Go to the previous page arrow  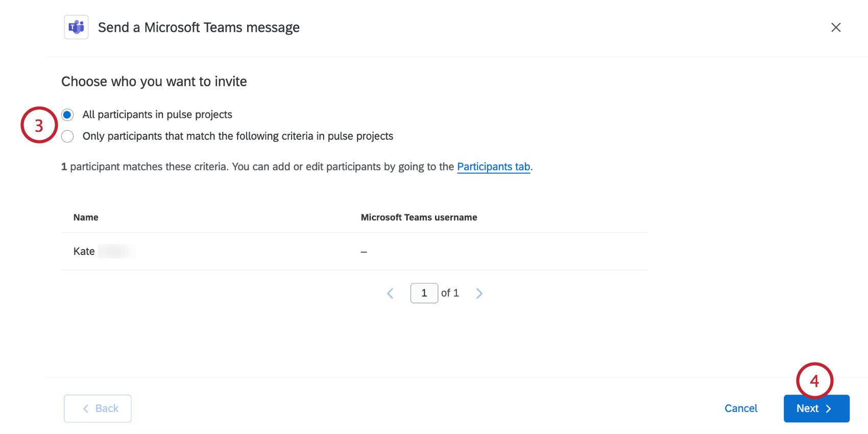tap(391, 293)
